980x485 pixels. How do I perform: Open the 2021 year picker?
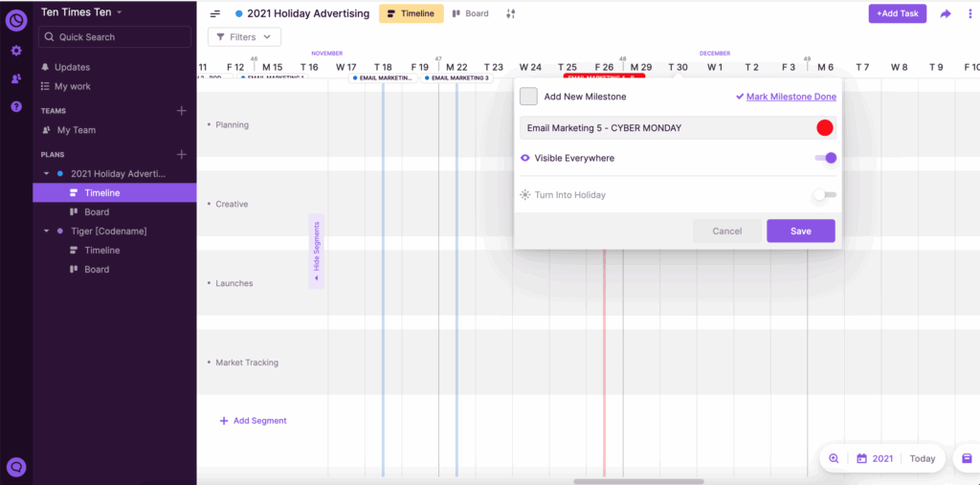(875, 458)
